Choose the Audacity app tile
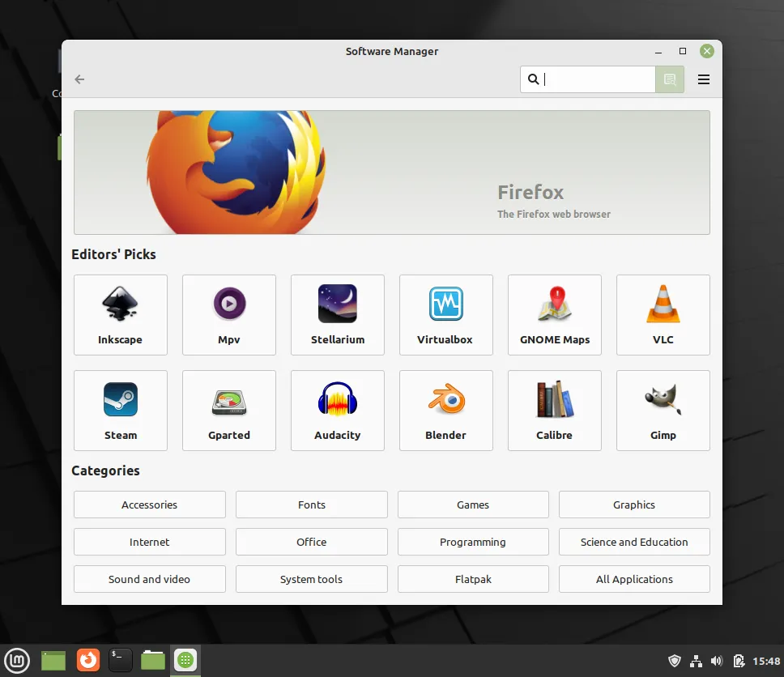This screenshot has width=784, height=677. [338, 411]
